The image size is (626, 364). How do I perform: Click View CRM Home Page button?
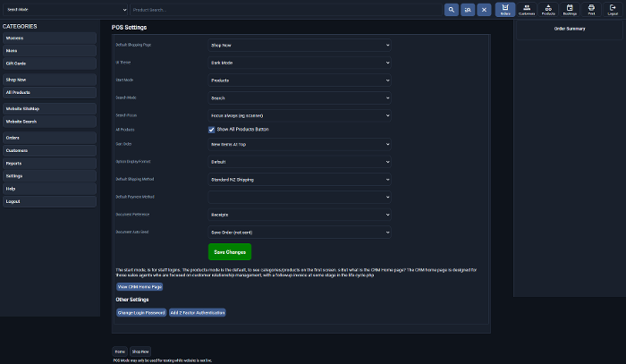click(140, 286)
